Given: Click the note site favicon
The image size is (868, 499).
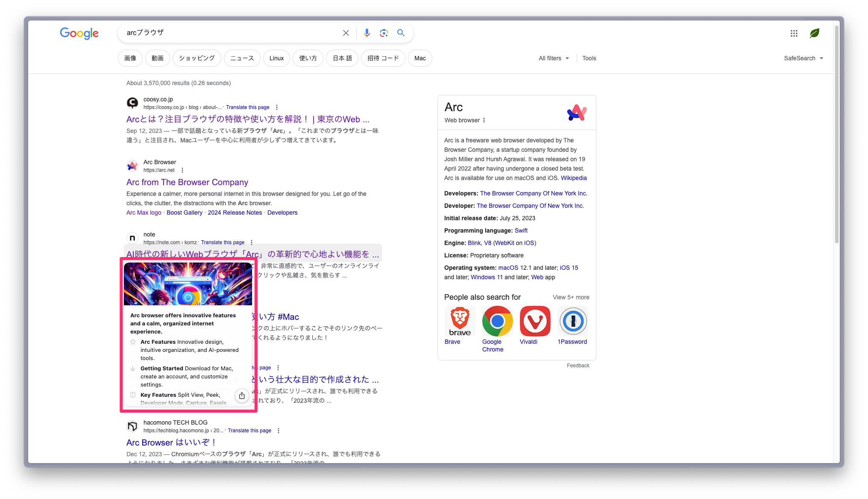Looking at the screenshot, I should pos(132,238).
